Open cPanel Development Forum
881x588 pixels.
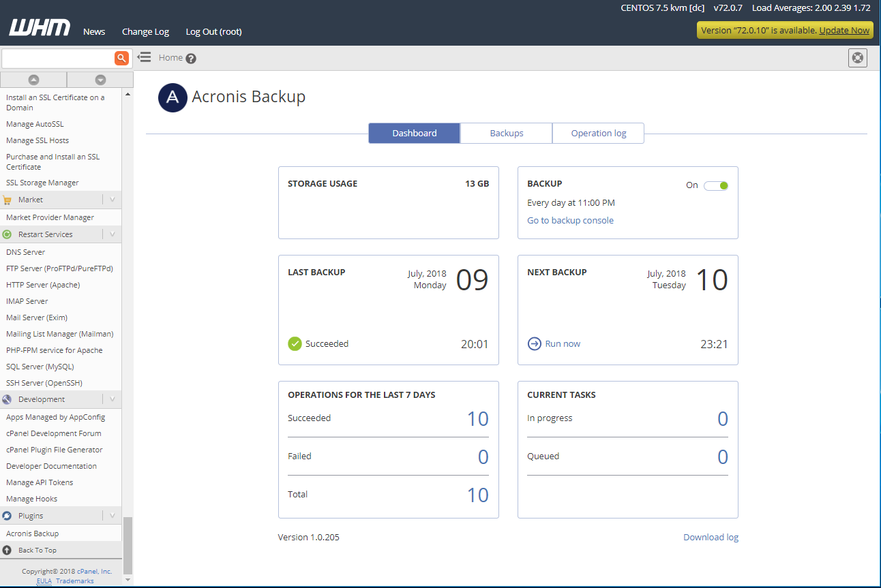tap(54, 433)
